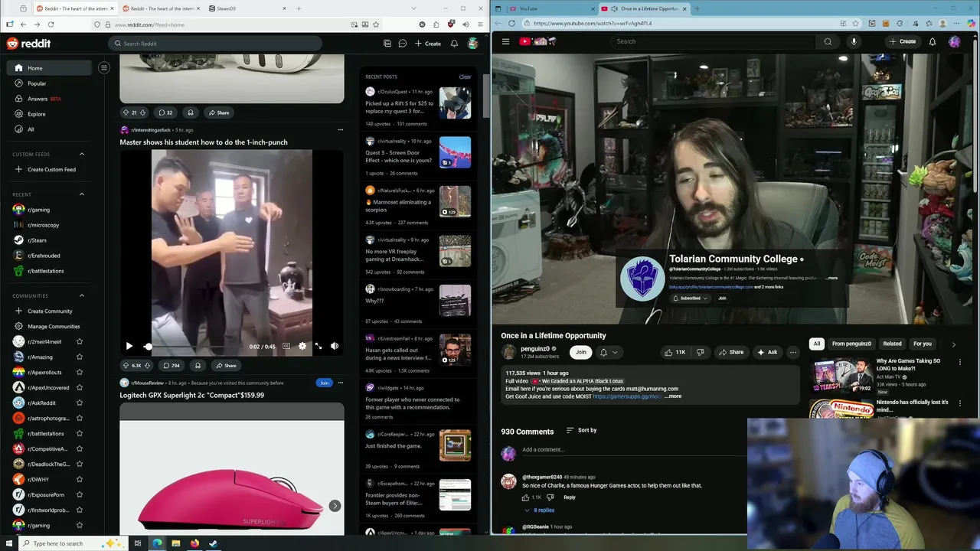Favorite r/AskReddit community star
980x551 pixels.
click(x=80, y=403)
